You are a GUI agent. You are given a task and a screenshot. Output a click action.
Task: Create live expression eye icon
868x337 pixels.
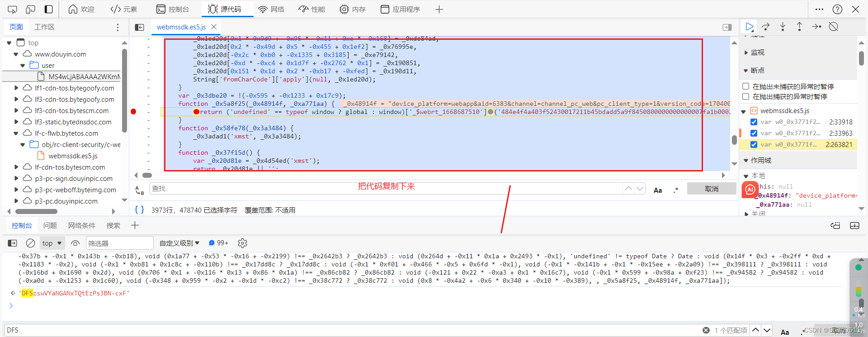tap(75, 243)
